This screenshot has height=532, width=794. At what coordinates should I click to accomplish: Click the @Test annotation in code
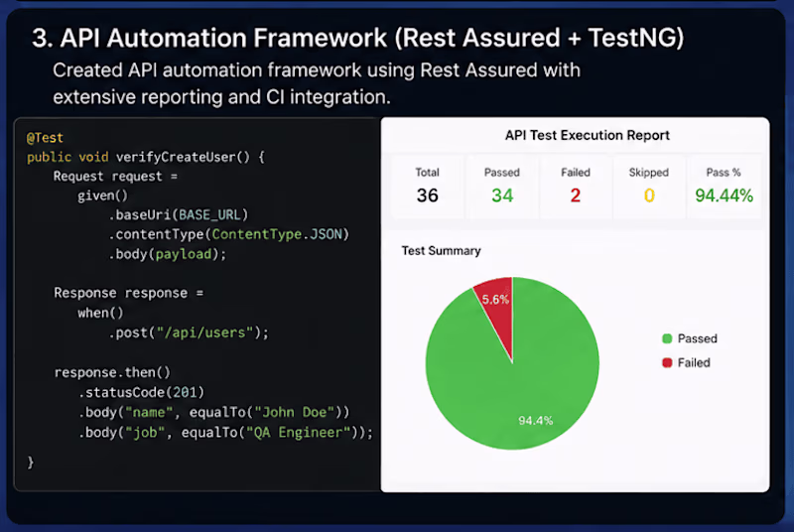tap(45, 138)
